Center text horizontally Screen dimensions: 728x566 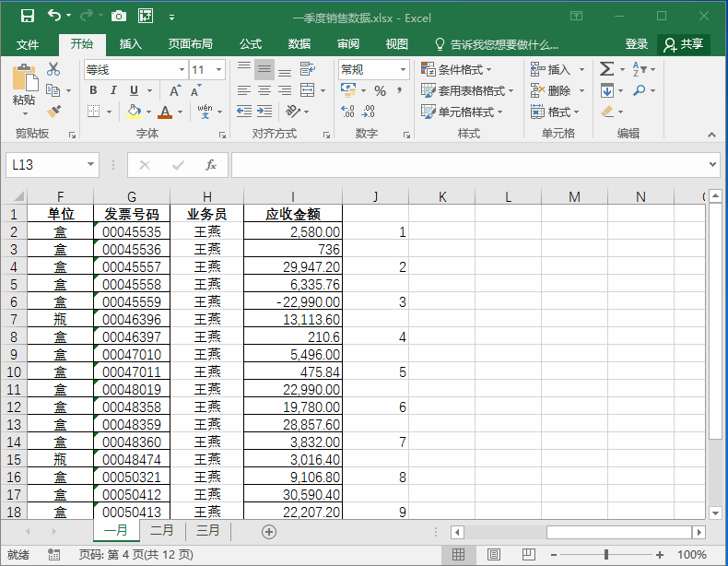tap(264, 90)
